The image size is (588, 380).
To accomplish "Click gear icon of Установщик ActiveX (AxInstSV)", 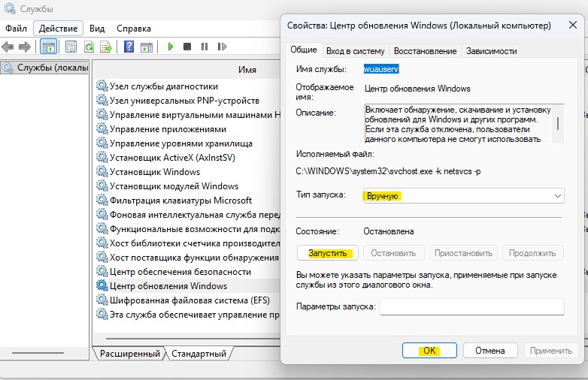I will 102,157.
